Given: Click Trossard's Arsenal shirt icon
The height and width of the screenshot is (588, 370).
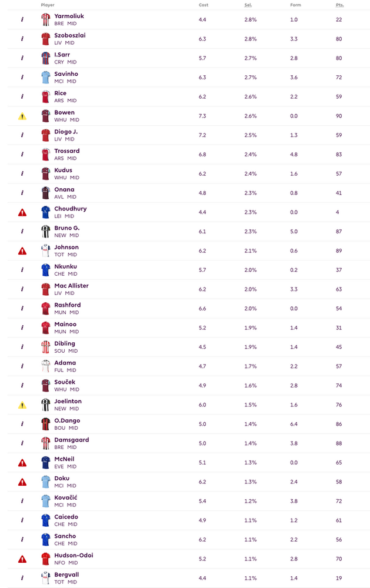Looking at the screenshot, I should (x=46, y=154).
